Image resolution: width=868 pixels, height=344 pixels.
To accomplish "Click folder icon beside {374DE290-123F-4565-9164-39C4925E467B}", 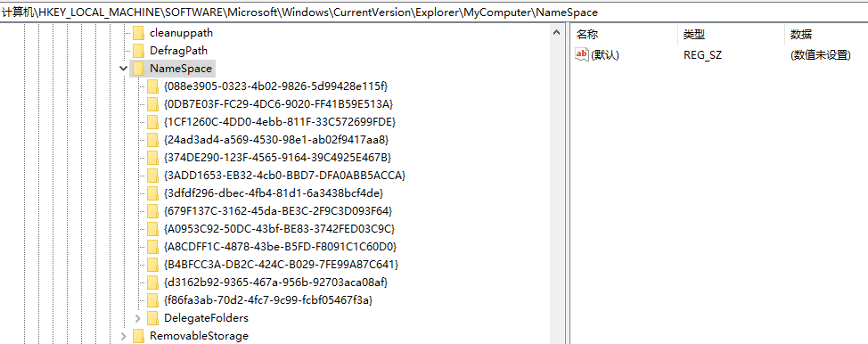I will pyautogui.click(x=152, y=158).
